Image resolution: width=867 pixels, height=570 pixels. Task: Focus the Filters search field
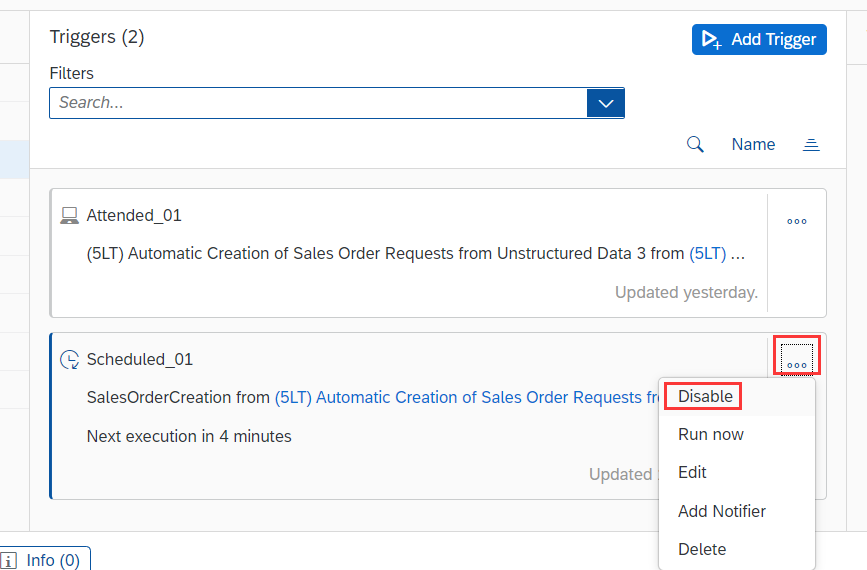(318, 103)
